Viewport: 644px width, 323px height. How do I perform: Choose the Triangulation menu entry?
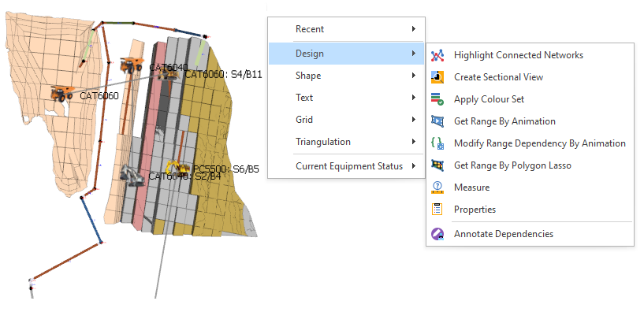[x=322, y=142]
